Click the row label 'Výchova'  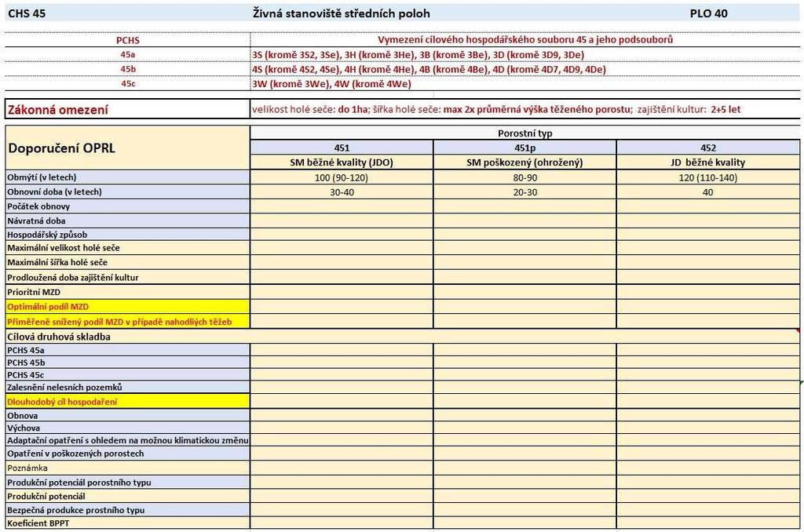point(127,428)
